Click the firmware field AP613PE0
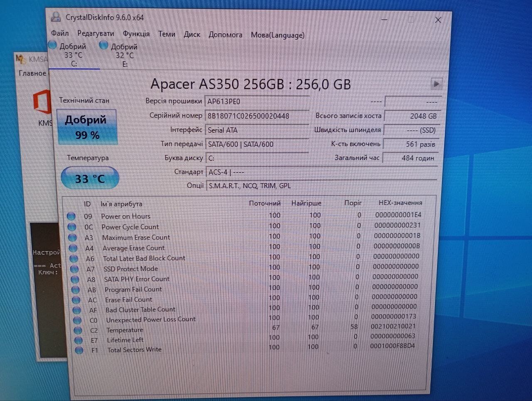 (257, 101)
